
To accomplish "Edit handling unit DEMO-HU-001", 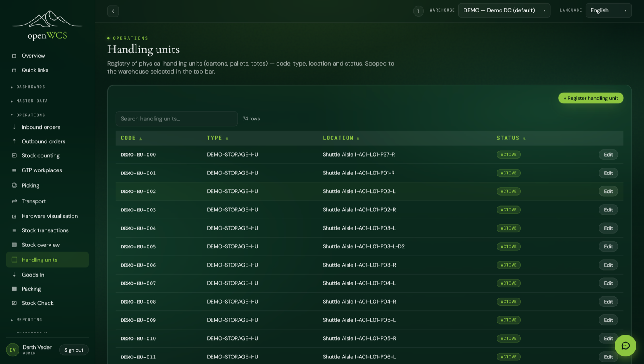I will (x=608, y=173).
